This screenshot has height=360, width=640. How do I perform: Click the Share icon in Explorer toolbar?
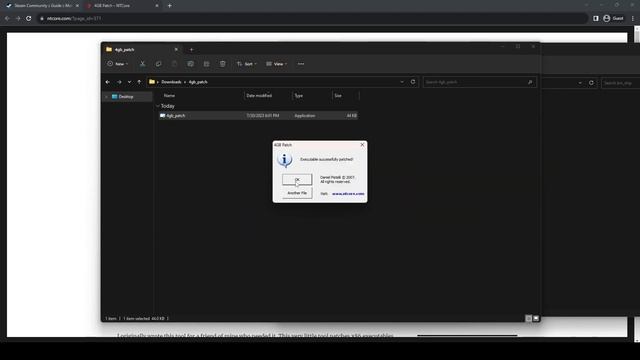[207, 64]
